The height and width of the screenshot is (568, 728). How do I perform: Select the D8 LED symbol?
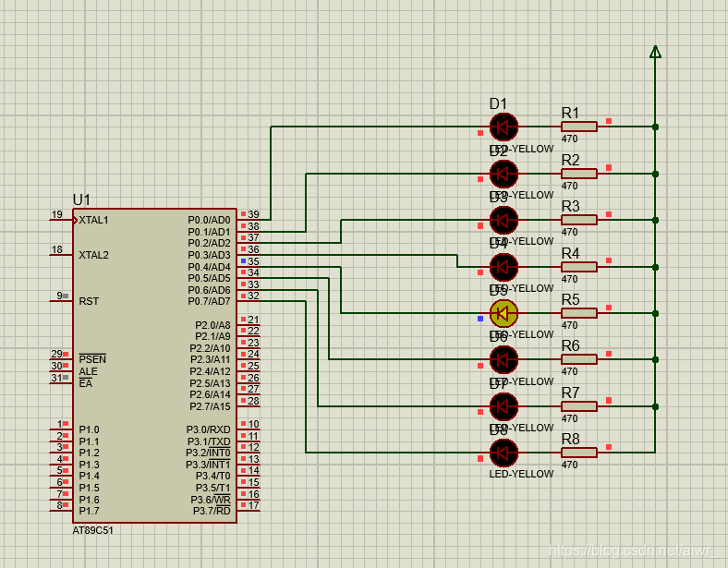504,453
